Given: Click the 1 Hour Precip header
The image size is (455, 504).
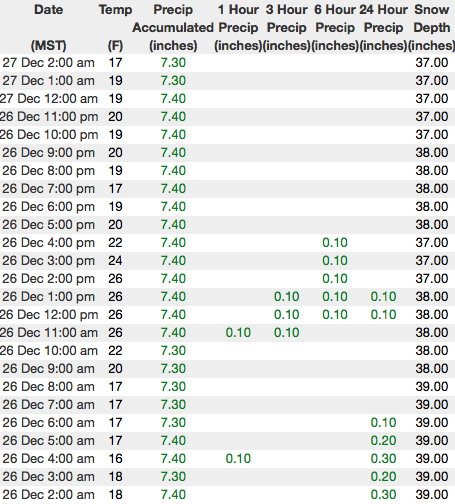Looking at the screenshot, I should pyautogui.click(x=238, y=27).
